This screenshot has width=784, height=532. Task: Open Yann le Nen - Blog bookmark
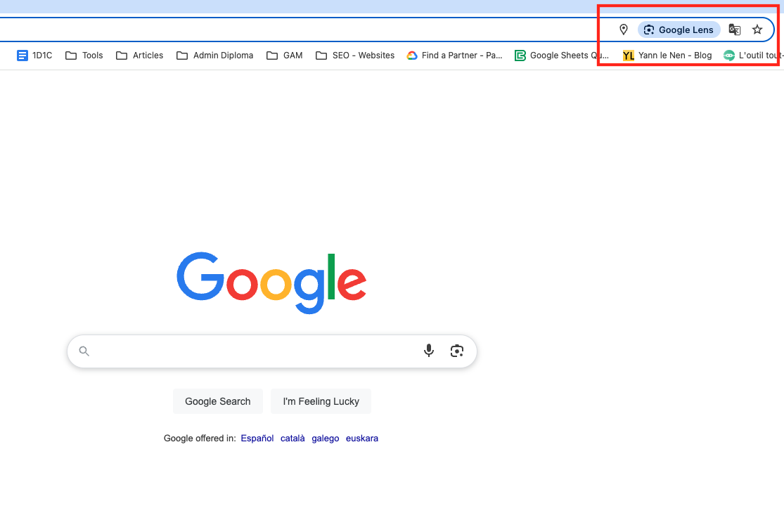click(667, 56)
